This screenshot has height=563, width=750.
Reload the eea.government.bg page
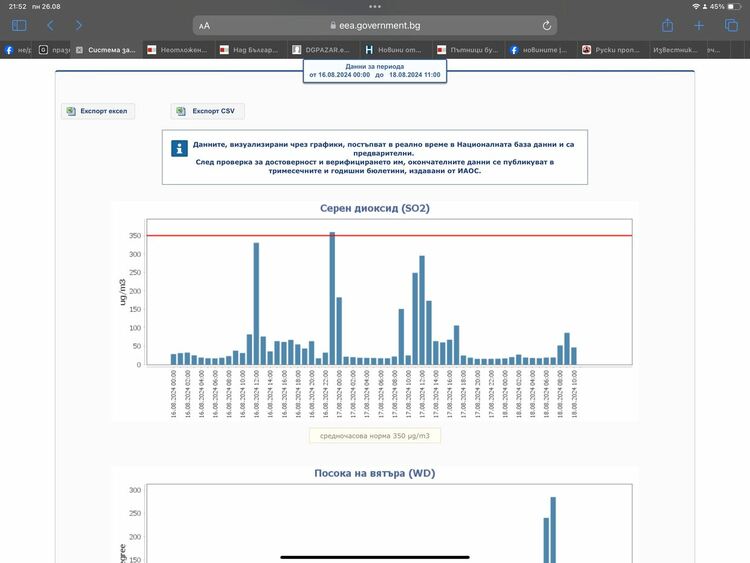pos(547,25)
